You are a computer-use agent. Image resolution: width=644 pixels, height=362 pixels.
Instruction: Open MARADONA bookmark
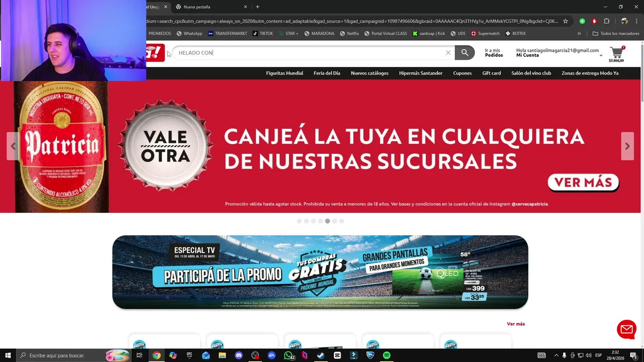(319, 34)
